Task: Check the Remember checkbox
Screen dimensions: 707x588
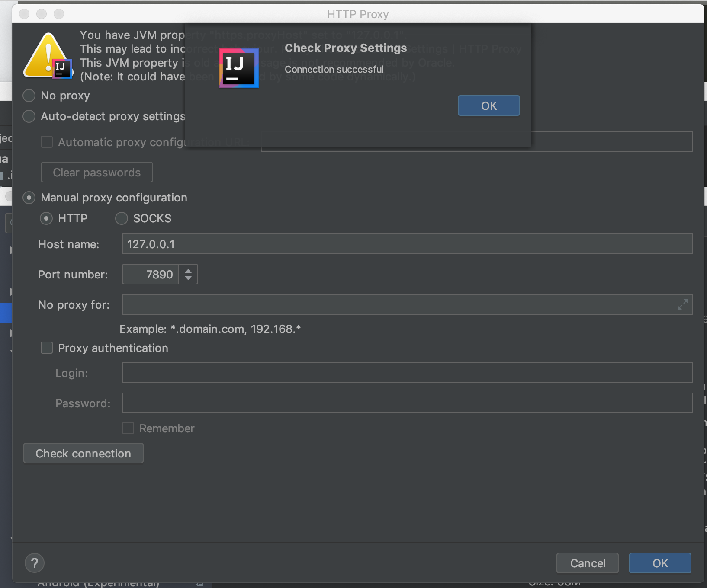Action: point(128,428)
